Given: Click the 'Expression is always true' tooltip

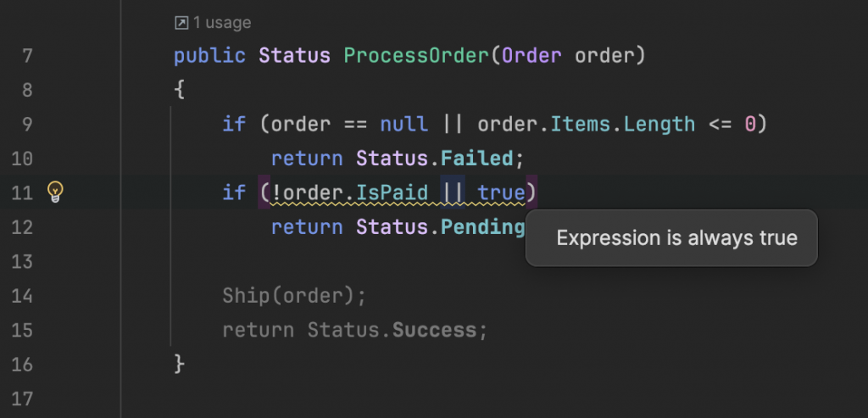Looking at the screenshot, I should pos(671,238).
